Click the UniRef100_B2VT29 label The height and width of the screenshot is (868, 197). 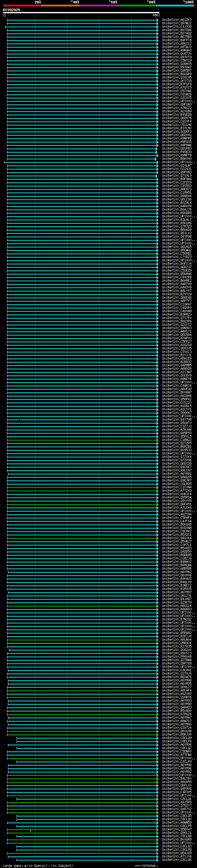click(x=177, y=294)
